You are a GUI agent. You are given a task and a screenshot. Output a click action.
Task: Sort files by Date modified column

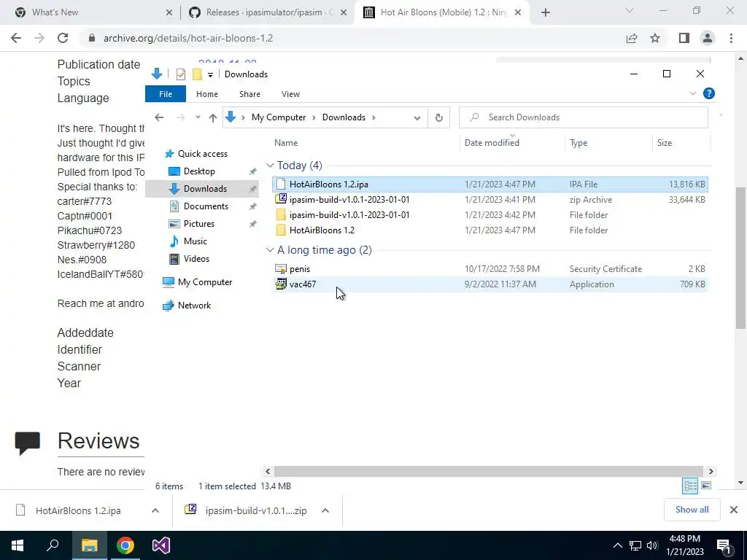(x=492, y=143)
